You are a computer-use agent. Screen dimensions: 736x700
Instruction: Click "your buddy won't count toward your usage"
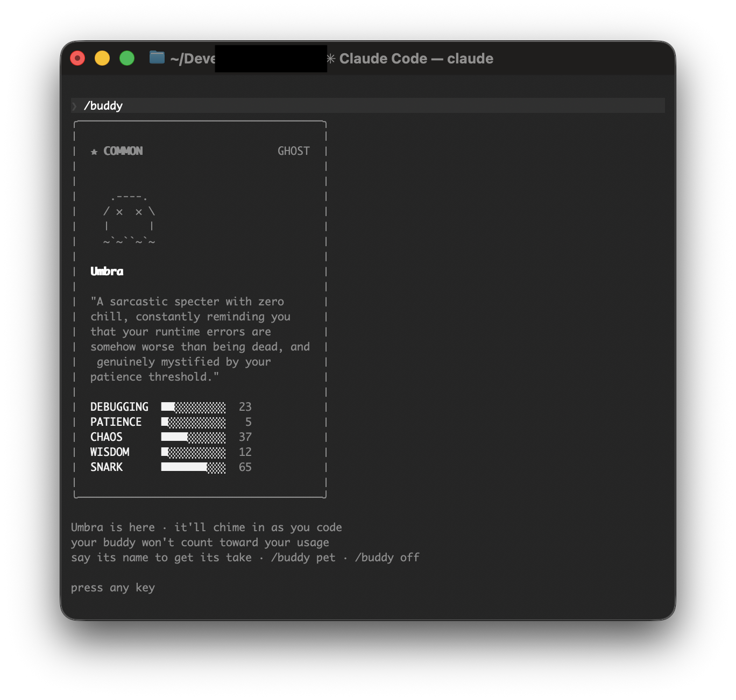point(200,542)
